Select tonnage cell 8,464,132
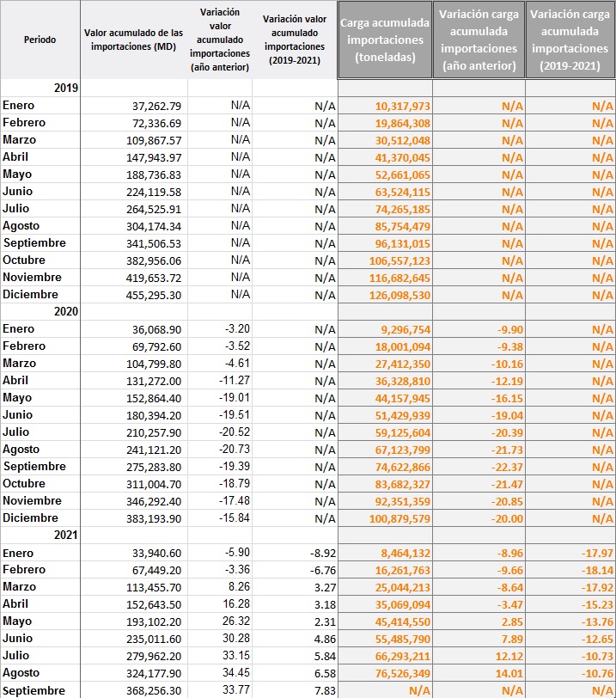The width and height of the screenshot is (616, 698). (385, 553)
